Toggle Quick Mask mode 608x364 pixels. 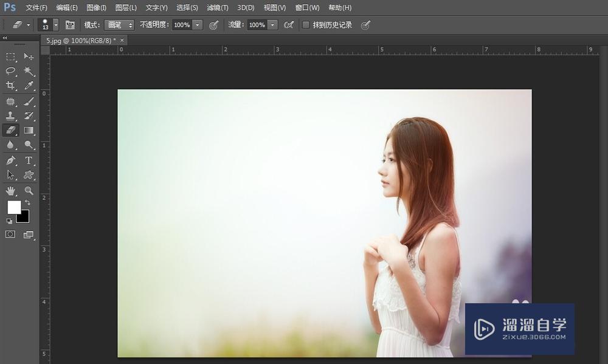[x=10, y=234]
